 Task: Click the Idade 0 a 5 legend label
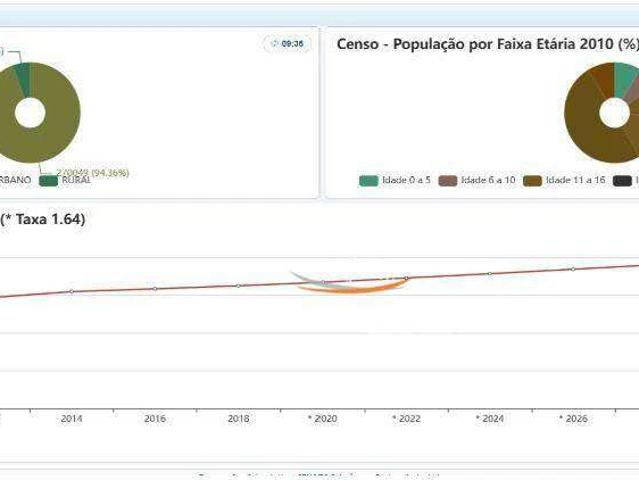406,180
